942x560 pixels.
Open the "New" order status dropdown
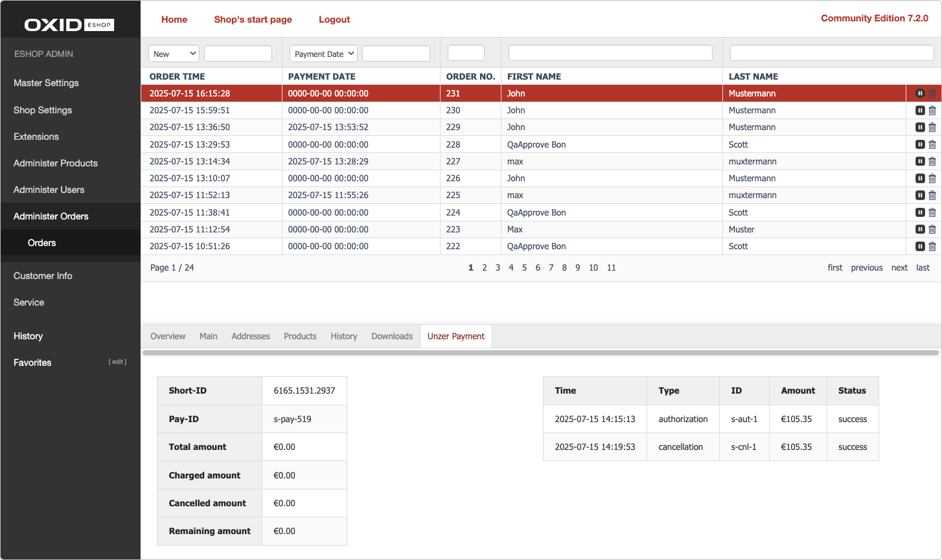click(174, 53)
